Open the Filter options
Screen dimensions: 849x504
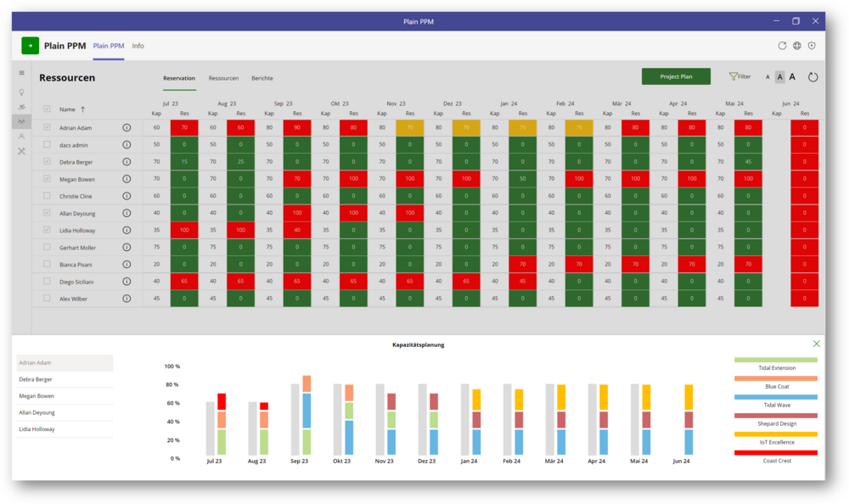[739, 77]
